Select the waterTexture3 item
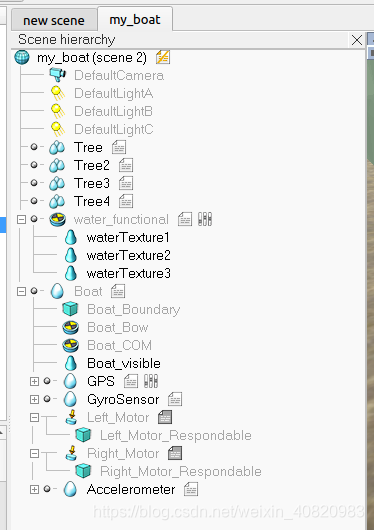Viewport: 374px width, 530px height. [x=128, y=273]
